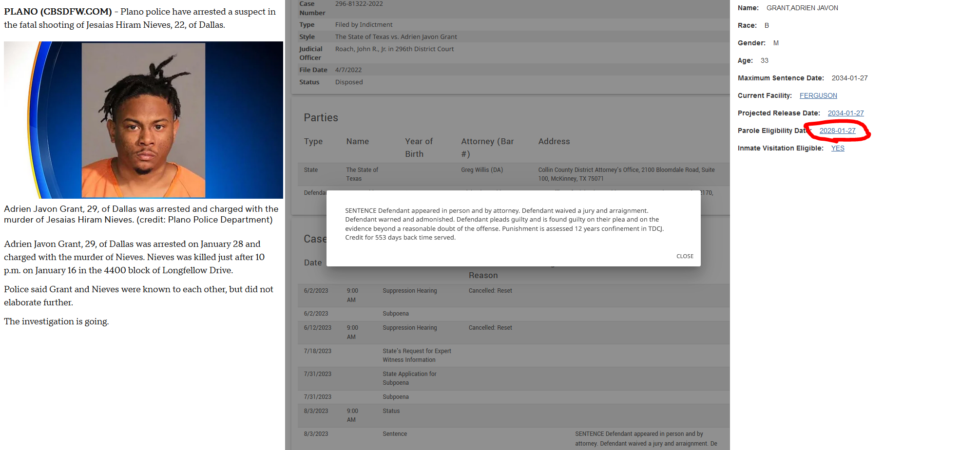Click the style 'The State of Texas vs. Adrien Javon Grant'
980x450 pixels.
point(396,37)
